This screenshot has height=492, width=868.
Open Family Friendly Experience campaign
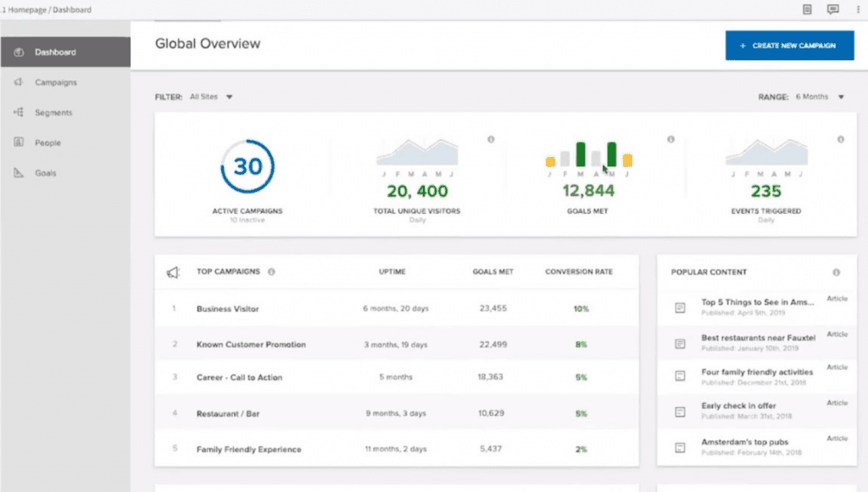248,450
